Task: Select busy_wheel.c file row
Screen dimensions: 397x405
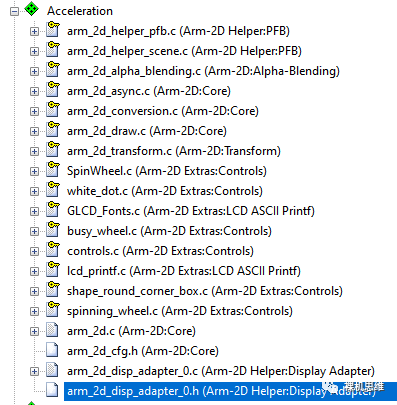Action: point(169,231)
